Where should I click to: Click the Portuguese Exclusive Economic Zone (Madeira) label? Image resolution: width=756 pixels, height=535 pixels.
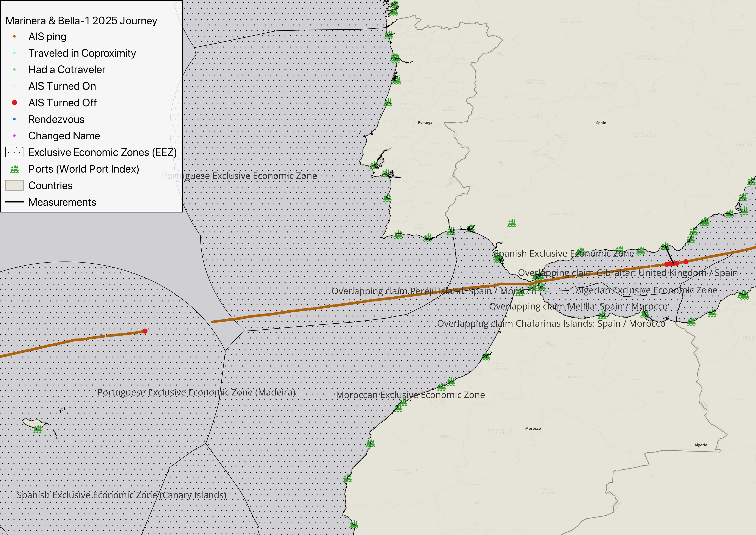(196, 392)
